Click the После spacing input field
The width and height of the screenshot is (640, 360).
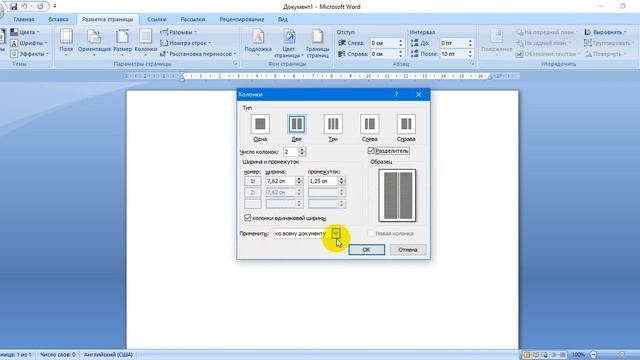click(x=453, y=54)
